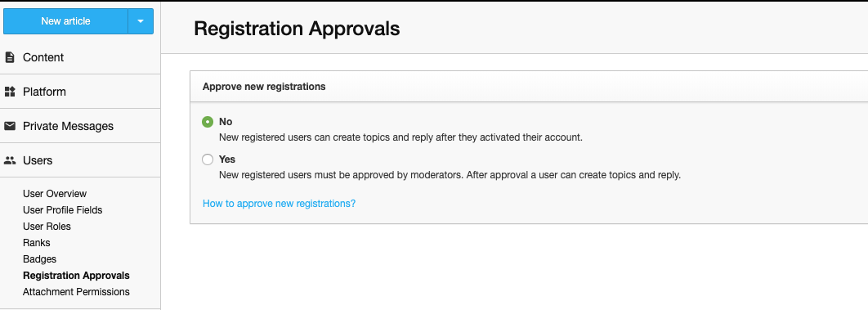Click the Users people icon
This screenshot has width=868, height=310.
10,160
